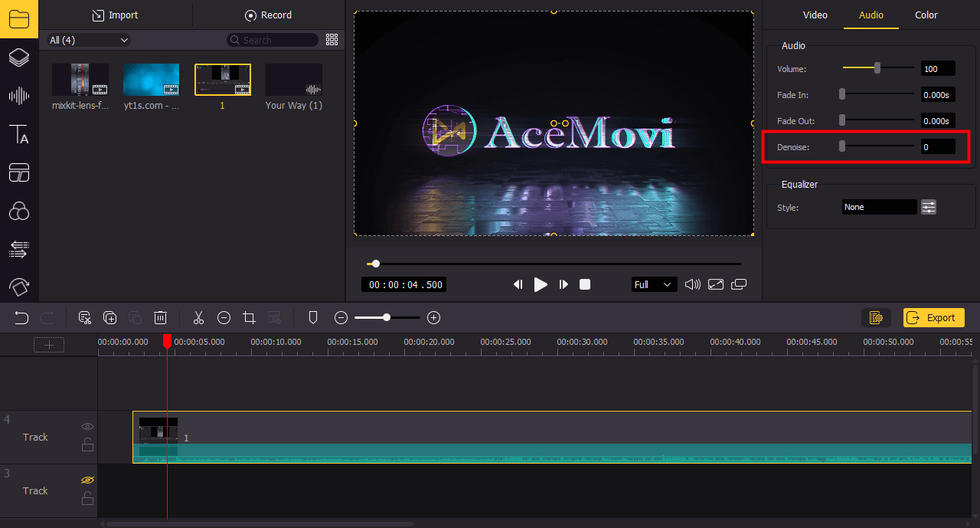Open project settings icon beside Export

click(877, 317)
